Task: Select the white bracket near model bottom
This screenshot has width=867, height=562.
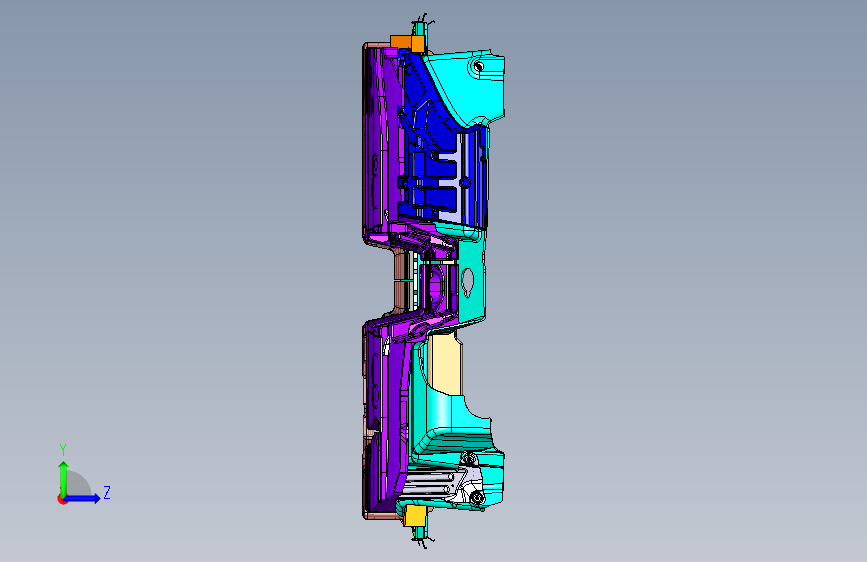Action: (467, 481)
